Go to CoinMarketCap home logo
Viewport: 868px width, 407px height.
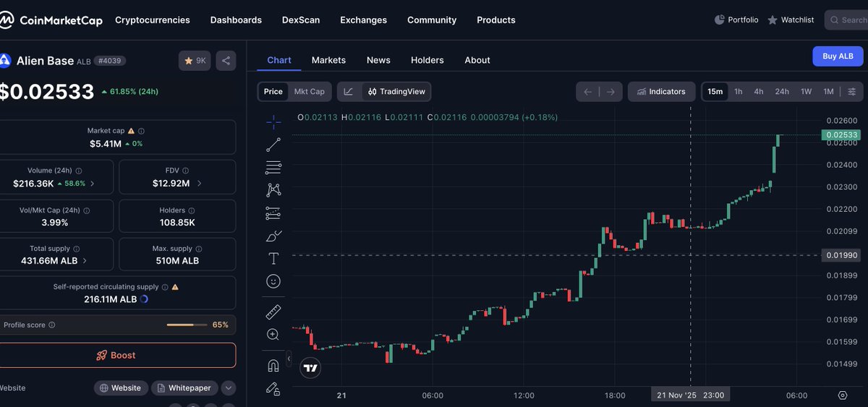51,20
